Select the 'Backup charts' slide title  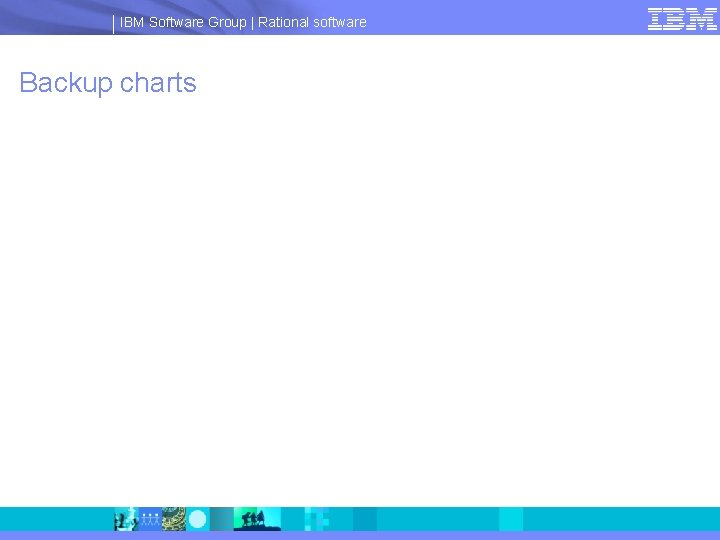pyautogui.click(x=108, y=83)
